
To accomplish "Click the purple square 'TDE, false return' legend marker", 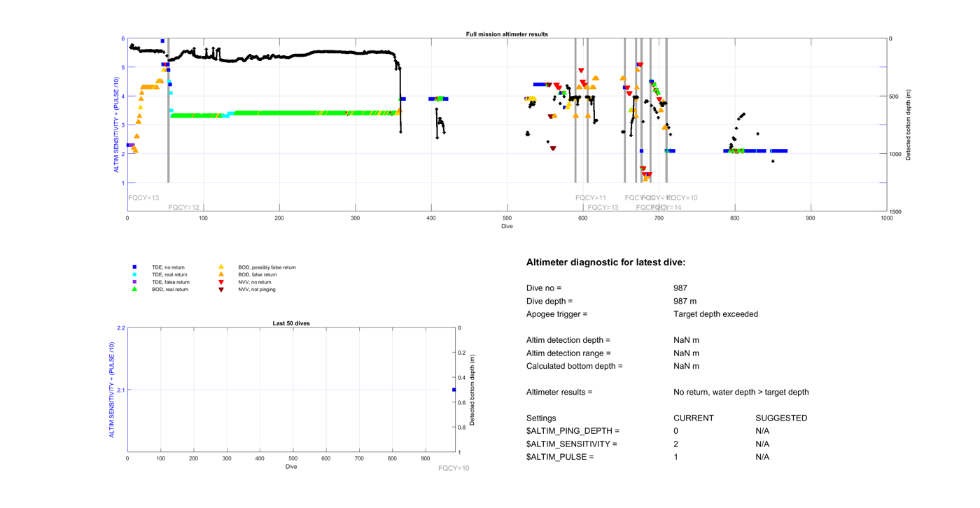I will 135,282.
